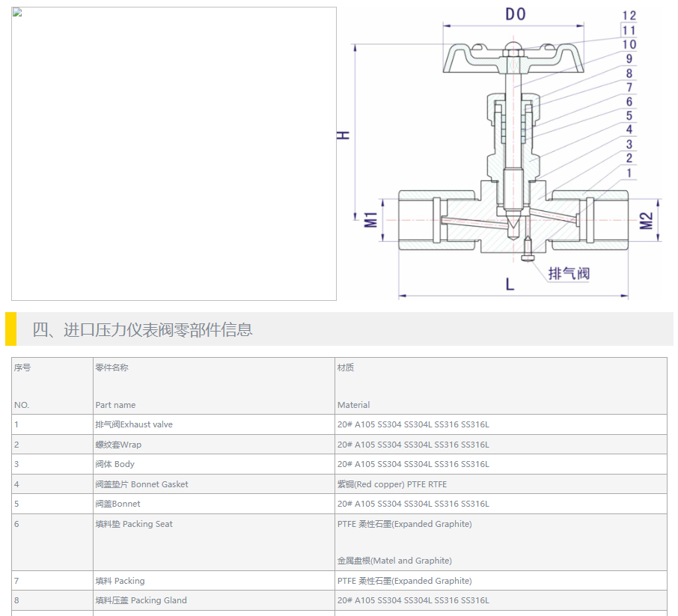Image resolution: width=678 pixels, height=616 pixels.
Task: Click the H height dimension label
Action: 343,135
